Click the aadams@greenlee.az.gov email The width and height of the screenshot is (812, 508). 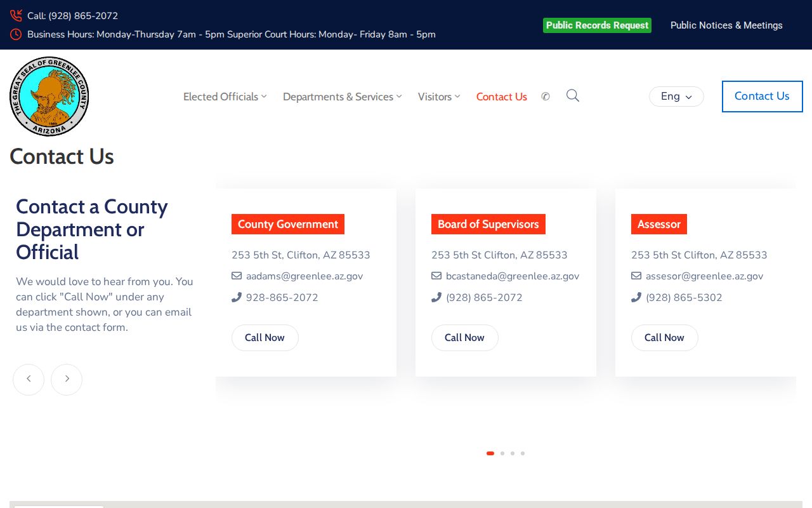pos(304,276)
